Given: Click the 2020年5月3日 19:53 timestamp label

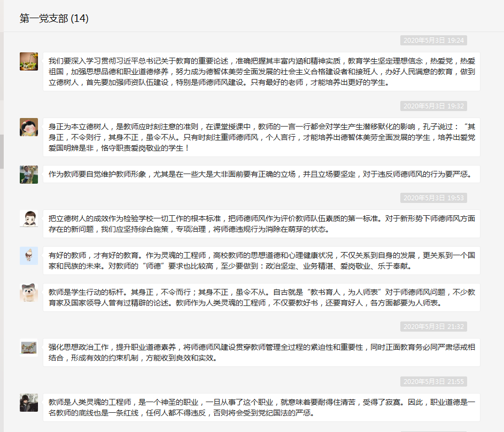Looking at the screenshot, I should [433, 198].
